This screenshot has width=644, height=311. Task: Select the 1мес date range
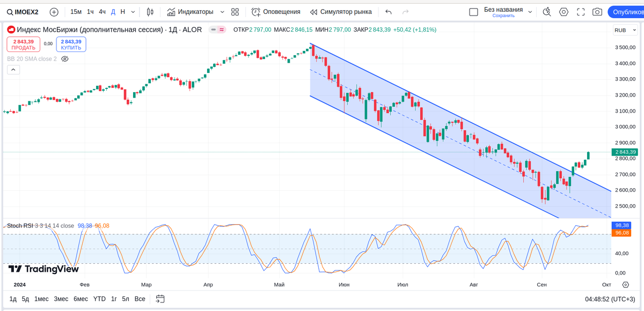pyautogui.click(x=41, y=299)
